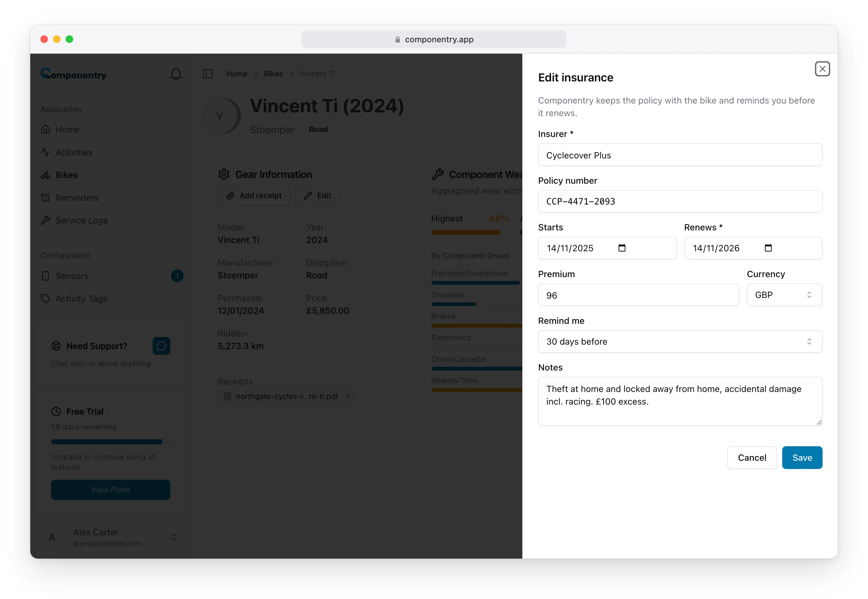The height and width of the screenshot is (599, 868).
Task: Click the £5,850.00 price value
Action: (x=327, y=311)
